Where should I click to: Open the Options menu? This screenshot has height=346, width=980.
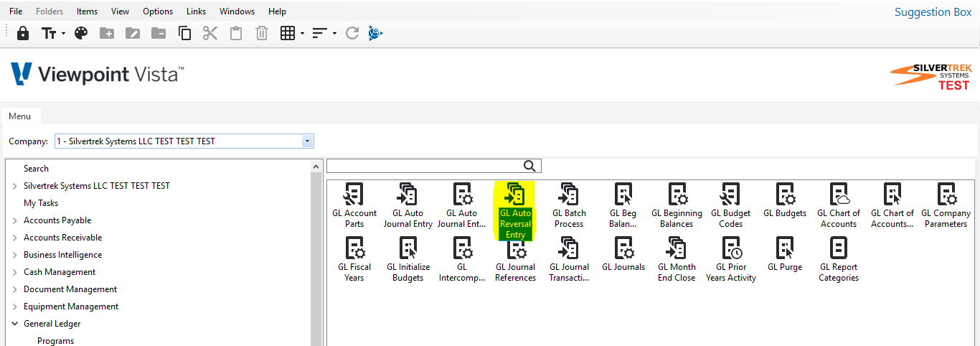[x=158, y=11]
